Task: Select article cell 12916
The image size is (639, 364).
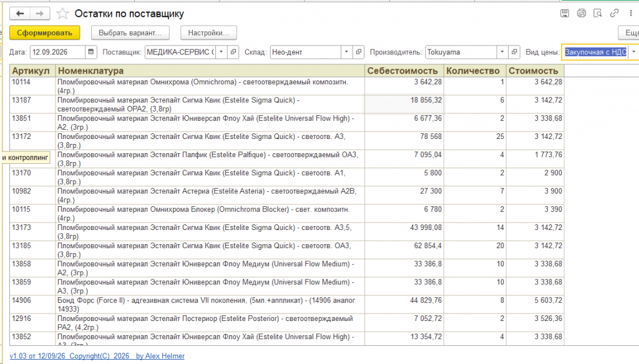Action: [32, 323]
